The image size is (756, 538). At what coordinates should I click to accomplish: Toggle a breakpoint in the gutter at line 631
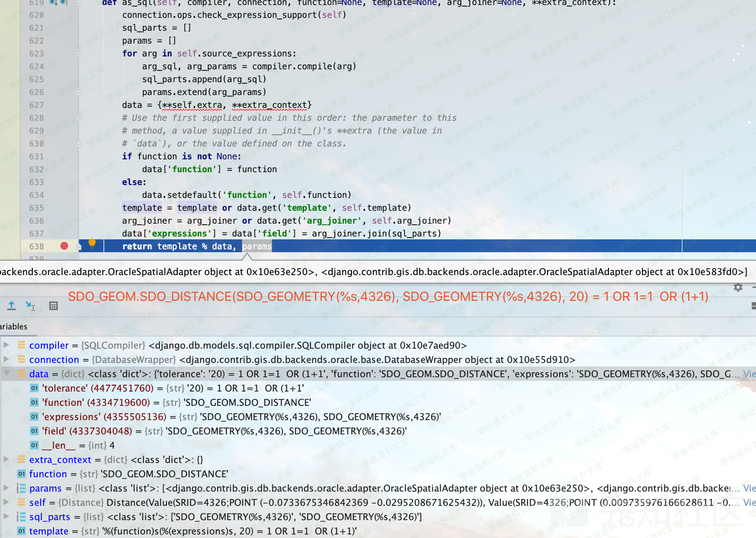tap(64, 156)
